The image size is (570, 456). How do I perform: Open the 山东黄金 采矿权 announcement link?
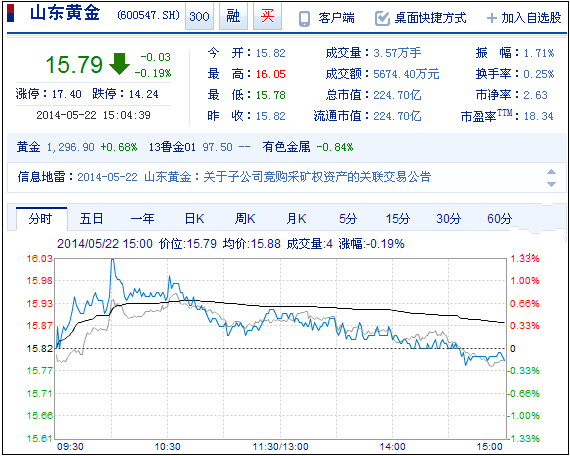click(x=288, y=177)
